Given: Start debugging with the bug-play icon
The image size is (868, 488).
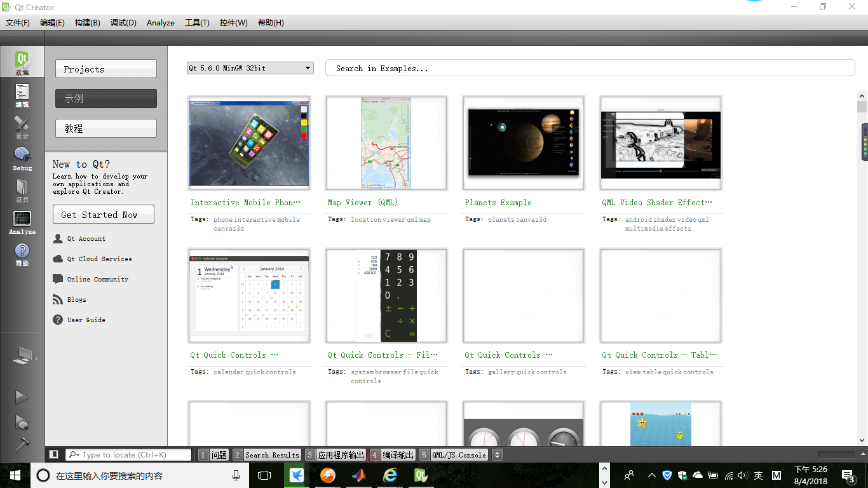Looking at the screenshot, I should pos(22,421).
